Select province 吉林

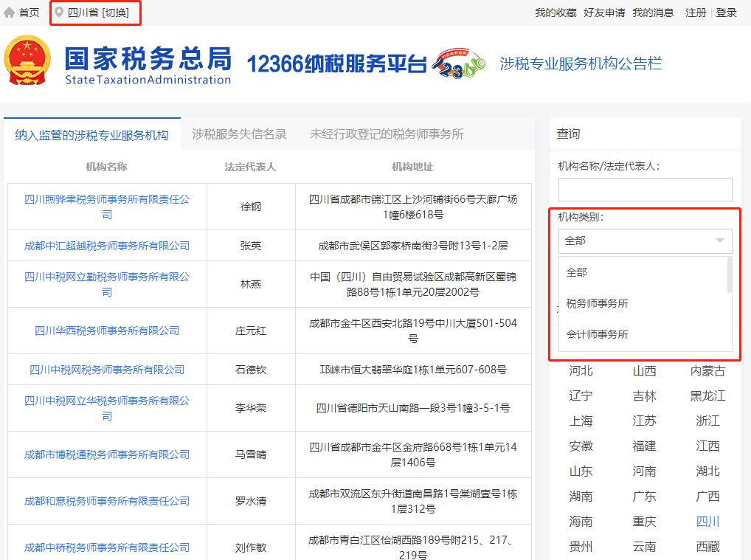(644, 395)
